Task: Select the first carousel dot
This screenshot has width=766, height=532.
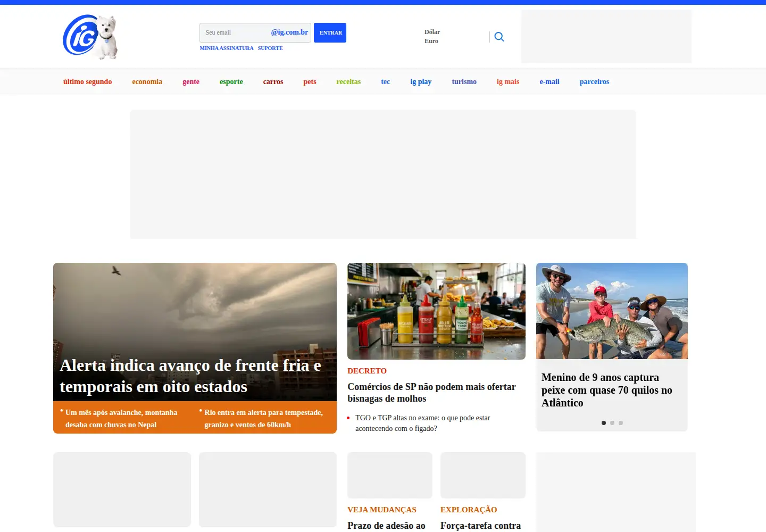Action: click(x=604, y=423)
